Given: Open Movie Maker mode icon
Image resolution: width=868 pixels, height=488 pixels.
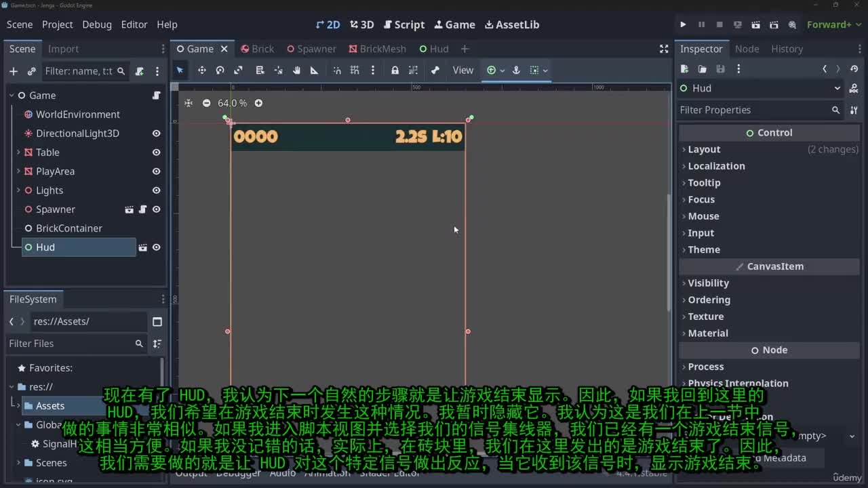Looking at the screenshot, I should [792, 24].
